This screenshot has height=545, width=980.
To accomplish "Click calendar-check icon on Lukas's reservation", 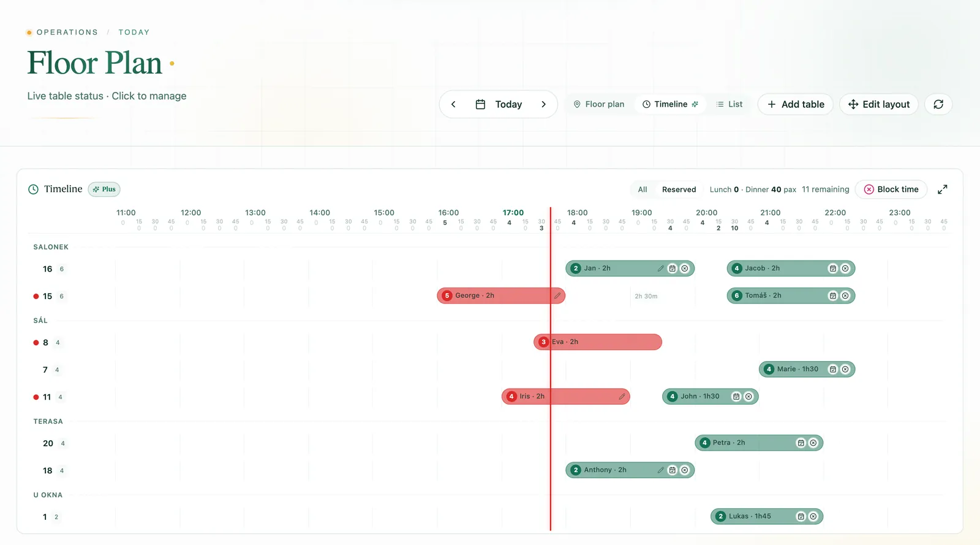I will (801, 516).
